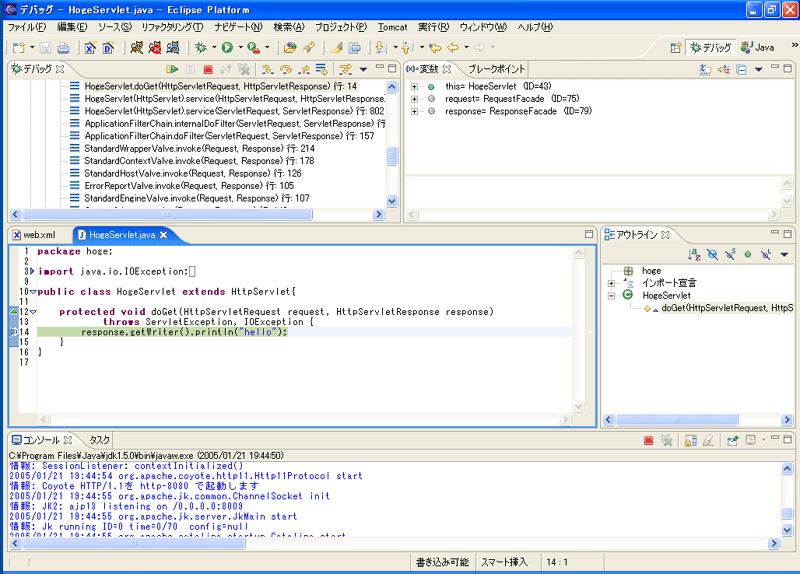The width and height of the screenshot is (800, 574).
Task: Open the Outline view dropdown menu arrow
Action: click(784, 254)
